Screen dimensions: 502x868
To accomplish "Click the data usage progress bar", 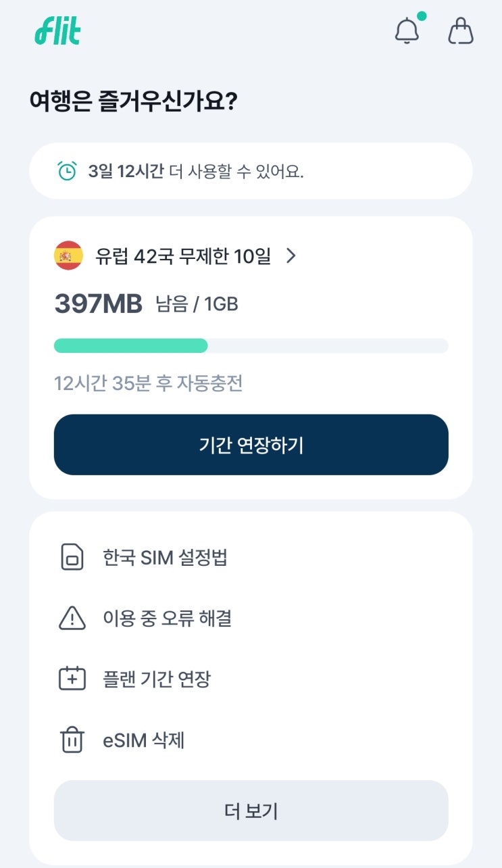I will click(x=251, y=345).
